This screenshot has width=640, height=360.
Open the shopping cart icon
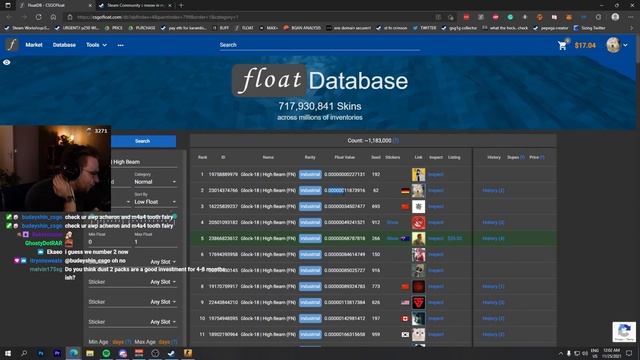coord(562,45)
